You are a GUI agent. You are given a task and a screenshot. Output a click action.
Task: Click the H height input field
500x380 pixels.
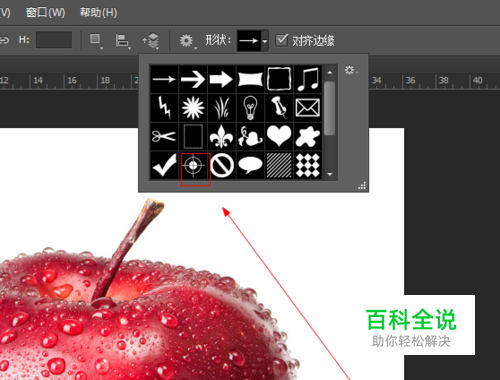tap(54, 40)
